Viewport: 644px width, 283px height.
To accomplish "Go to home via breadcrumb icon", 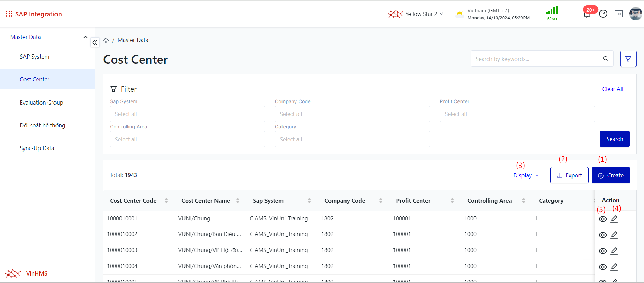I will pyautogui.click(x=106, y=40).
